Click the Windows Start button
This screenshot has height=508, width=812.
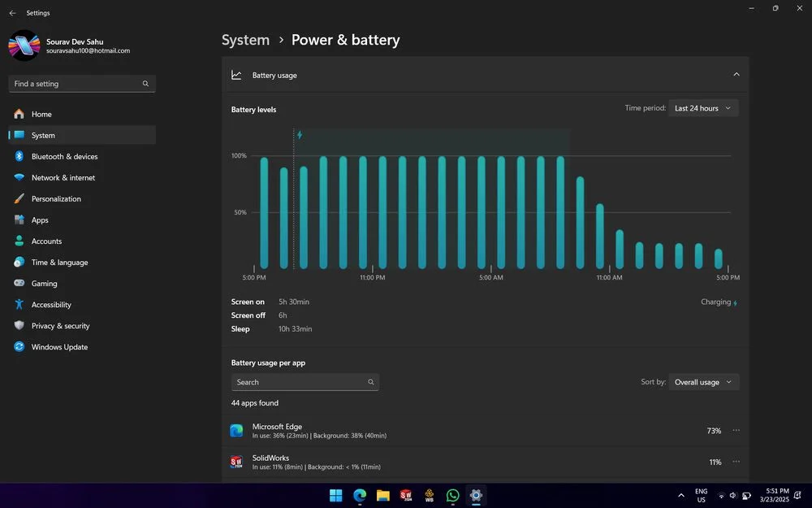click(x=335, y=495)
